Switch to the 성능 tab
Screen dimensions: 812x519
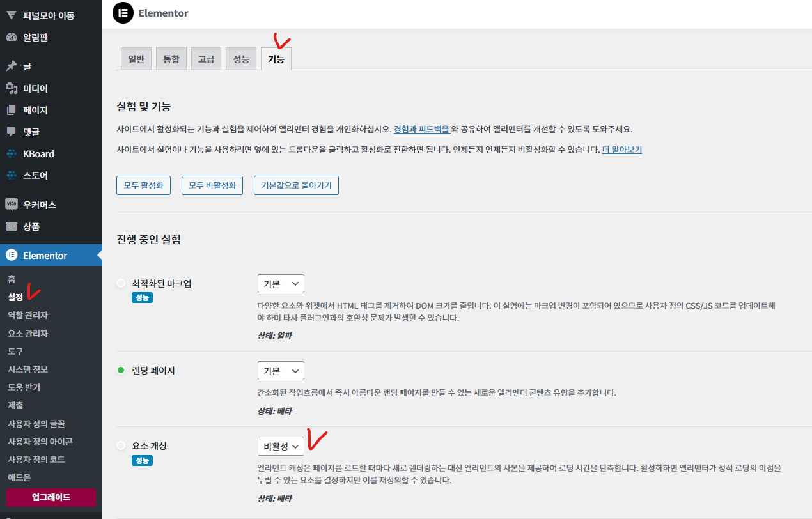[241, 59]
